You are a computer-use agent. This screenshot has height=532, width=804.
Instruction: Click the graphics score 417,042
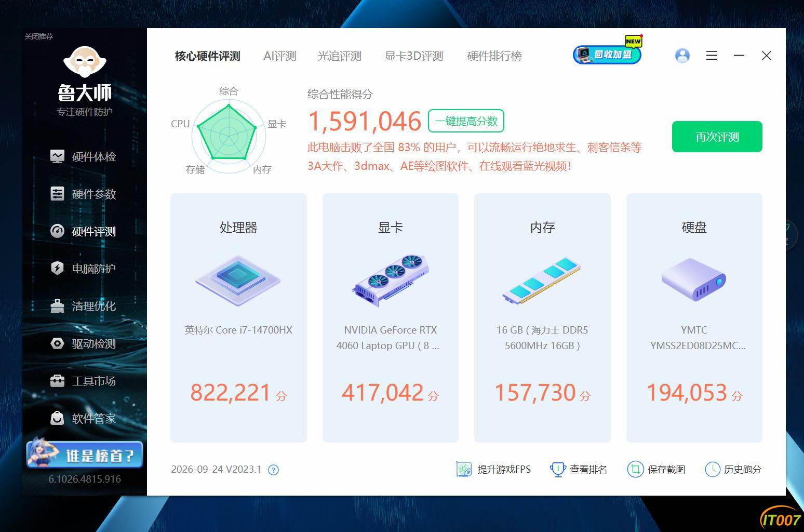pos(383,392)
